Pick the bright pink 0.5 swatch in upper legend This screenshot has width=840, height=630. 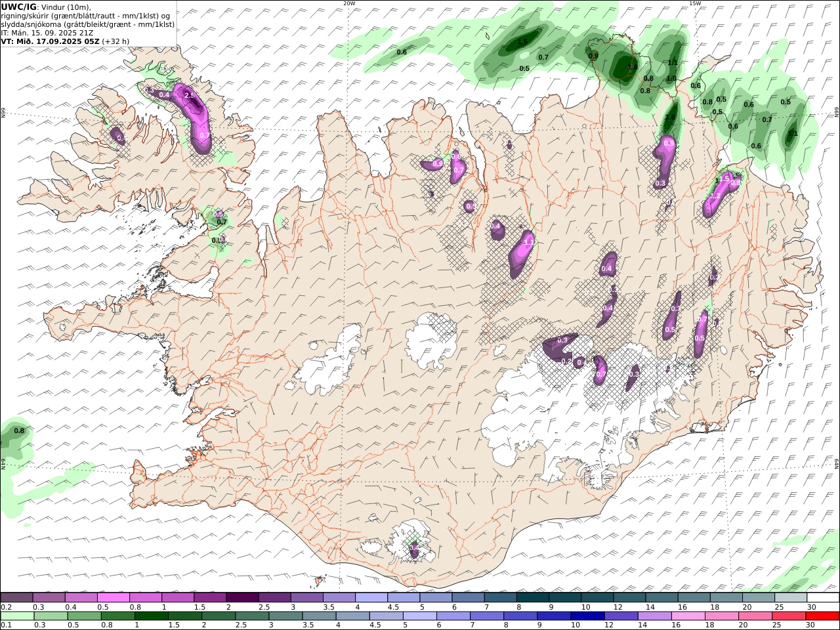tap(113, 598)
